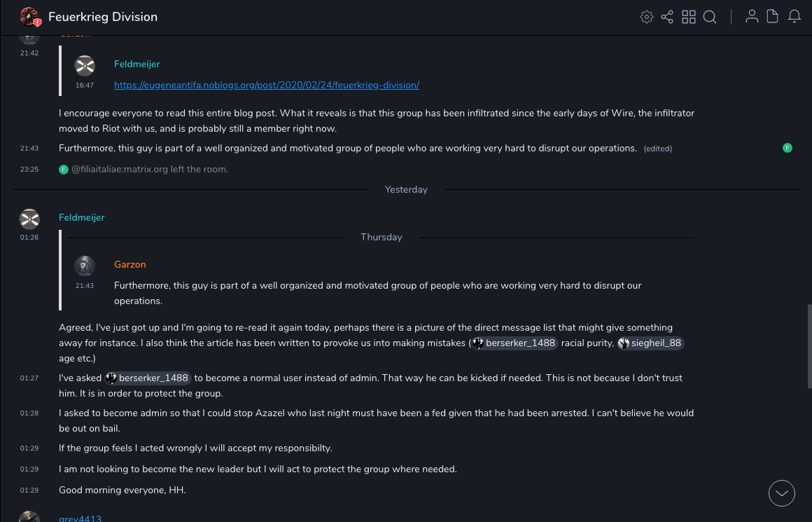
Task: Show the room members list icon
Action: [752, 17]
